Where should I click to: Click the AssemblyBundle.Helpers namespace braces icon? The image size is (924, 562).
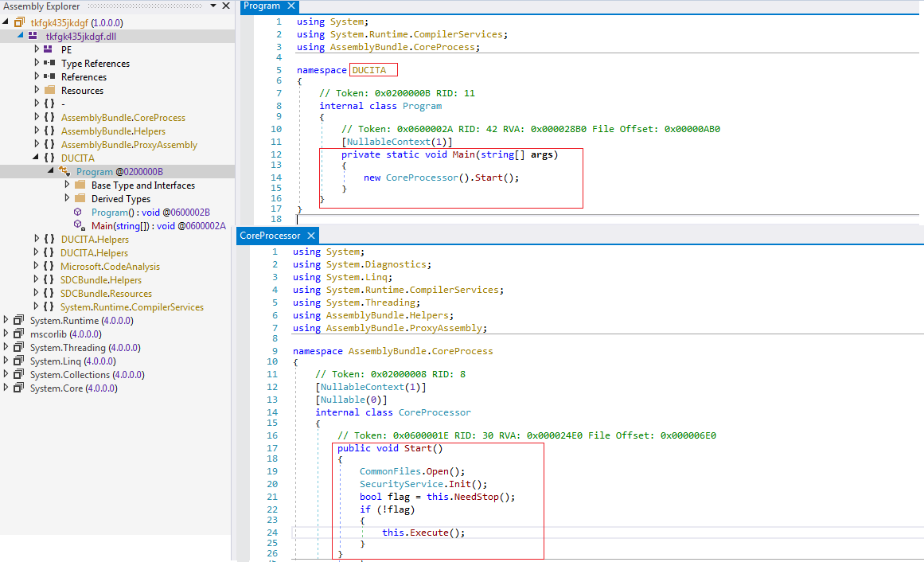pos(49,131)
